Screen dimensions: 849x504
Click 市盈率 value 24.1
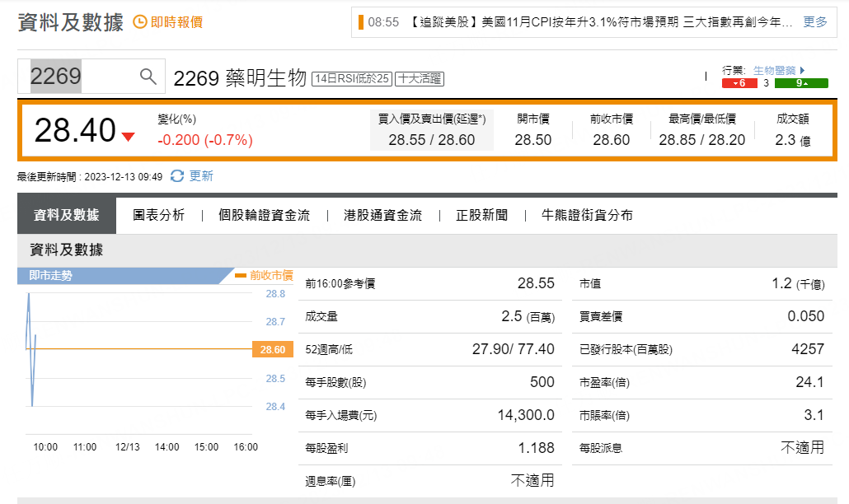(809, 382)
